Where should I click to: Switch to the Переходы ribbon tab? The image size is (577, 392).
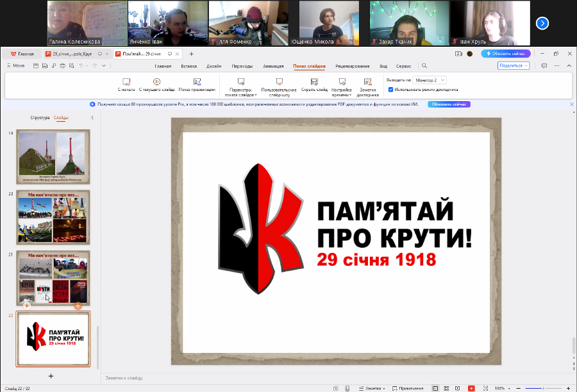[x=242, y=66]
